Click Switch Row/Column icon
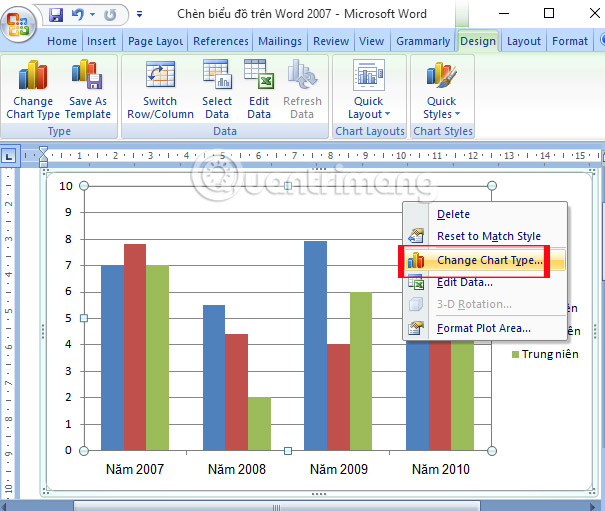 pyautogui.click(x=160, y=90)
